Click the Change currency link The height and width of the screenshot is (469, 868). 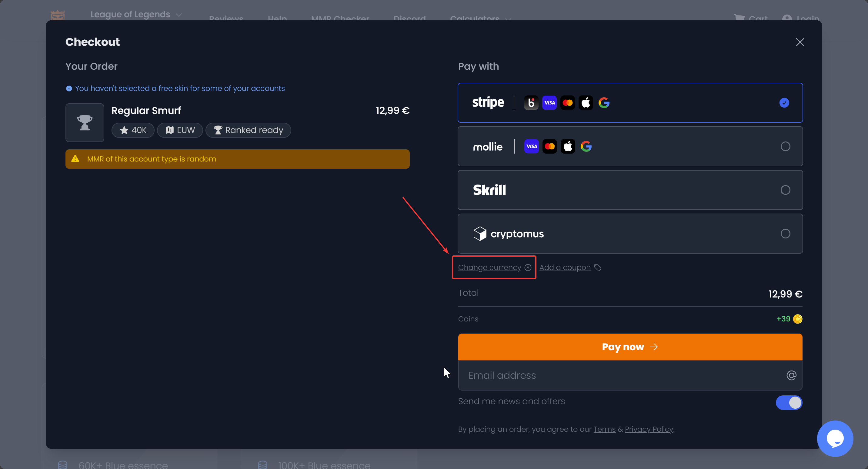coord(489,267)
